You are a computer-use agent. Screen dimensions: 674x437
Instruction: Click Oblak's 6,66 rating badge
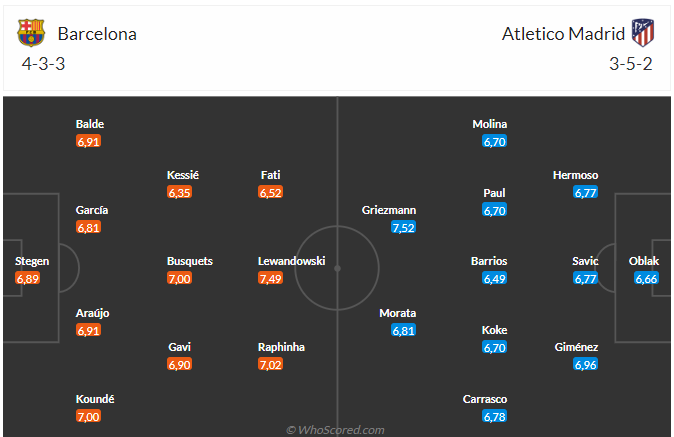[646, 278]
